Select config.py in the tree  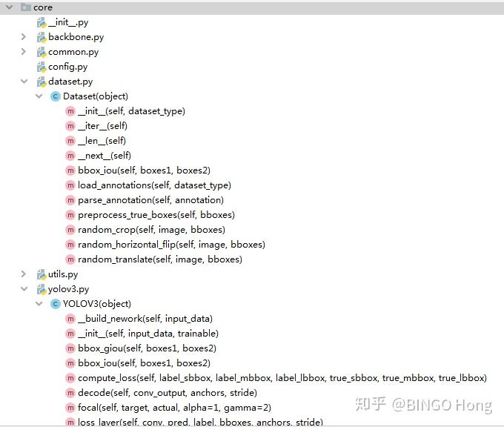click(x=68, y=67)
